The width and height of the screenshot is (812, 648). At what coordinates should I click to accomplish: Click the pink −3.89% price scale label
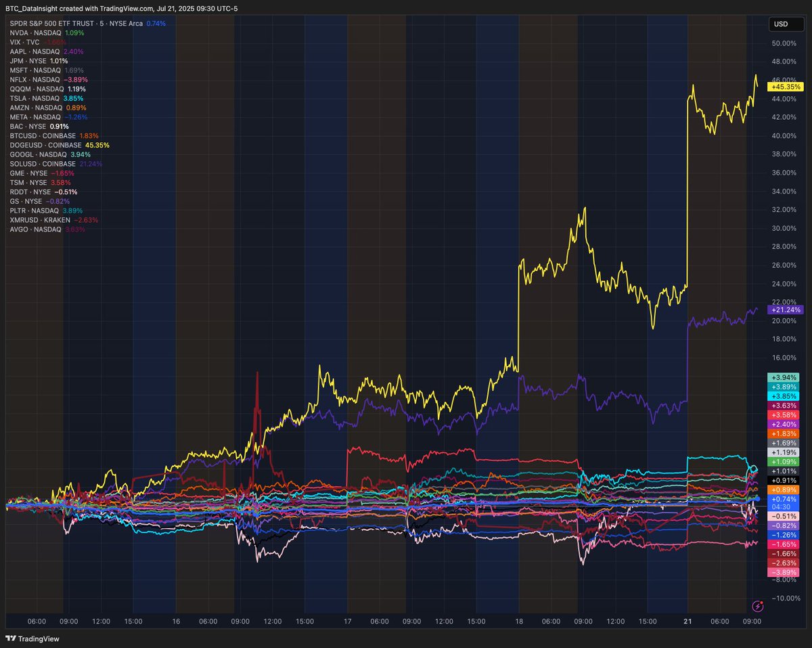783,572
